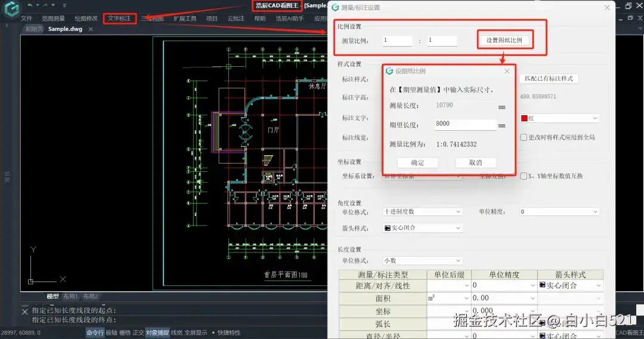The image size is (644, 339).
Task: Open angle 箭头样式 实心闭合 dropdown
Action: [x=422, y=228]
